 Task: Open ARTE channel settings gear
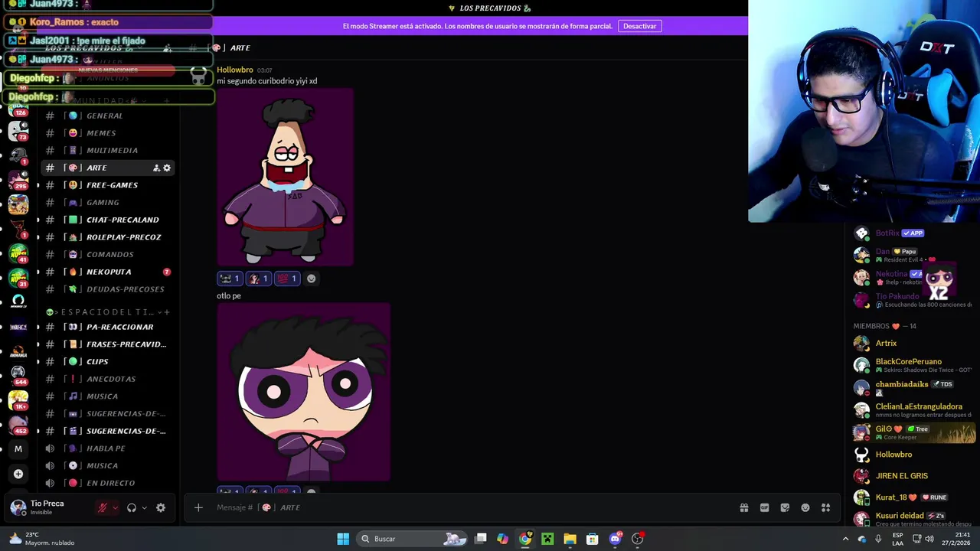[167, 168]
